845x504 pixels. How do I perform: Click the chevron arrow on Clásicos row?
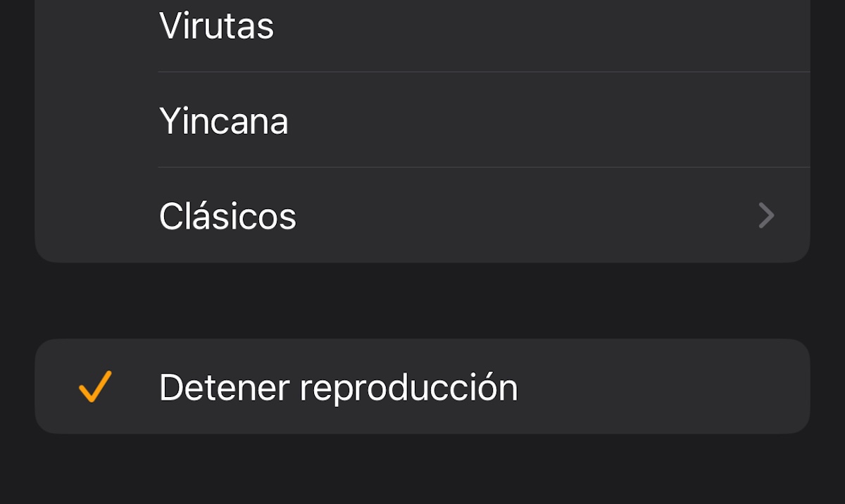766,215
